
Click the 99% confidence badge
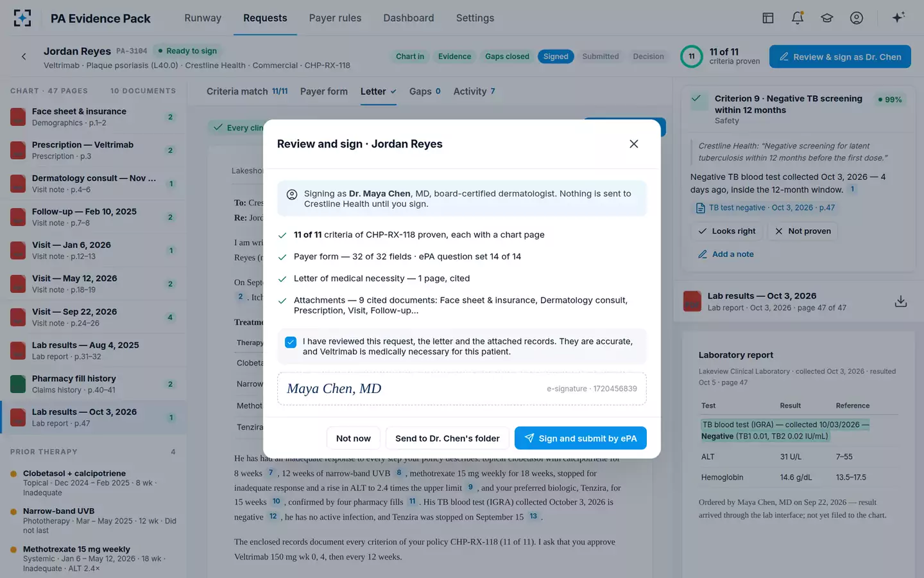click(890, 100)
